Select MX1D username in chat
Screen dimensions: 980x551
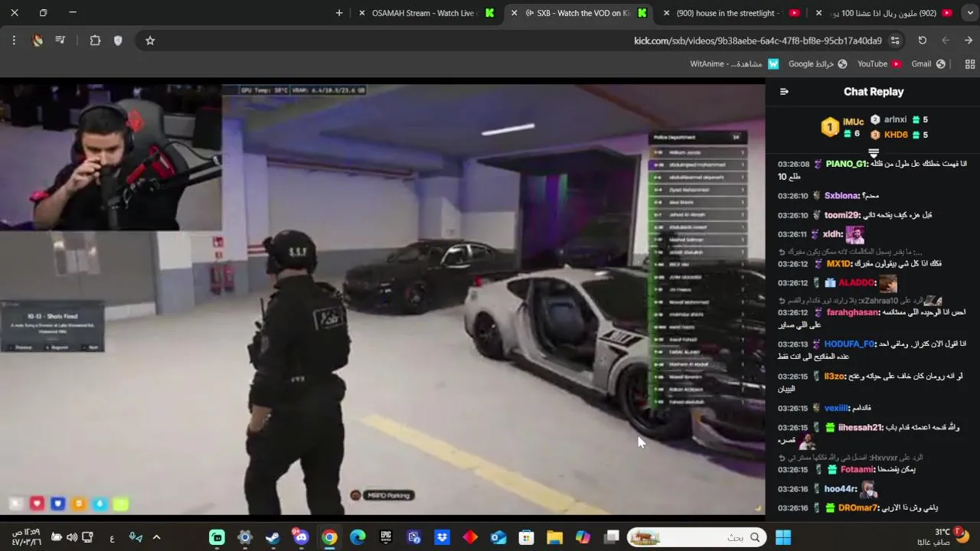click(x=839, y=264)
